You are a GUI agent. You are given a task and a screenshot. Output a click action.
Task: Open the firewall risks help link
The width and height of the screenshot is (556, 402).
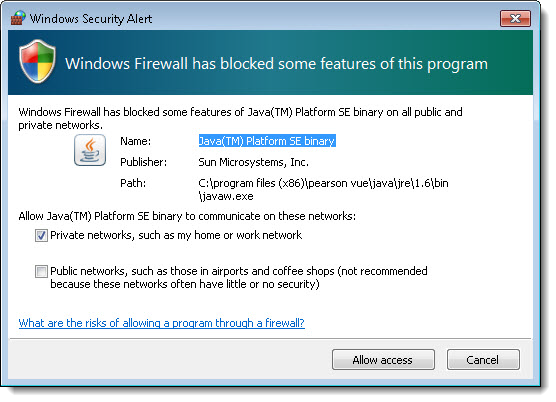(x=161, y=323)
